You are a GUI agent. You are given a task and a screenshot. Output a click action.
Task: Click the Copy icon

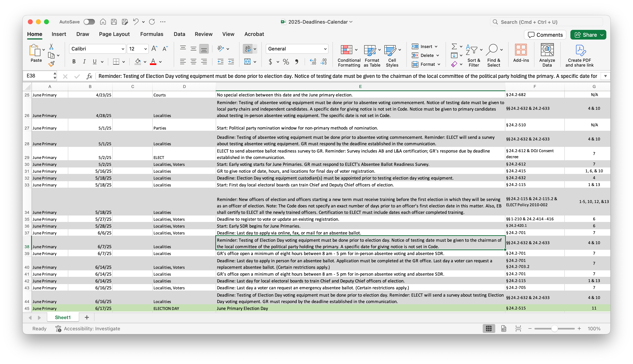(51, 55)
